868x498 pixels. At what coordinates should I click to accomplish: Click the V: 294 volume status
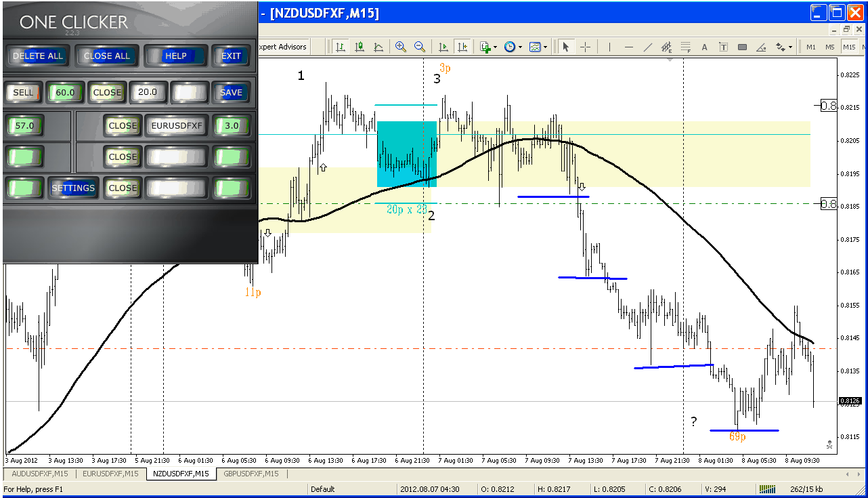[716, 489]
